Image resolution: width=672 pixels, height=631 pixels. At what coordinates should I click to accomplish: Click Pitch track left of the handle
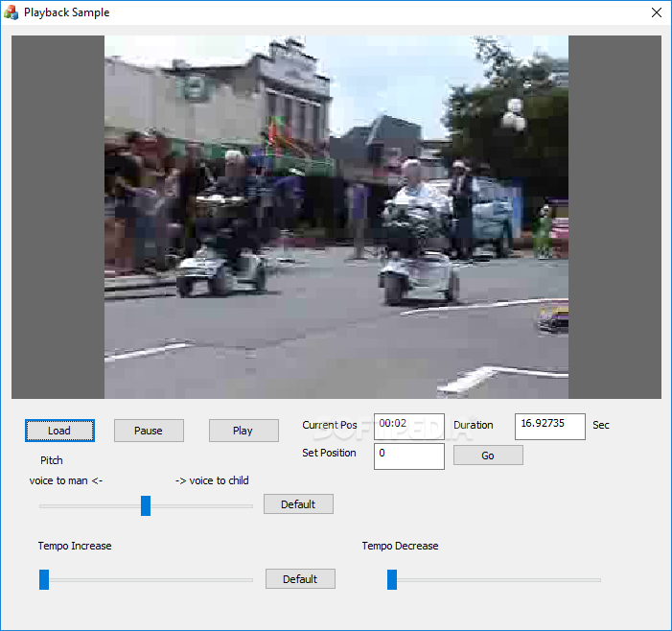coord(91,505)
